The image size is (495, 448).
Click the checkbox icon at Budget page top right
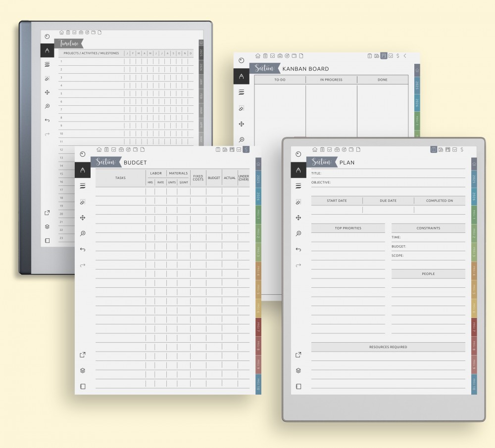pos(239,149)
